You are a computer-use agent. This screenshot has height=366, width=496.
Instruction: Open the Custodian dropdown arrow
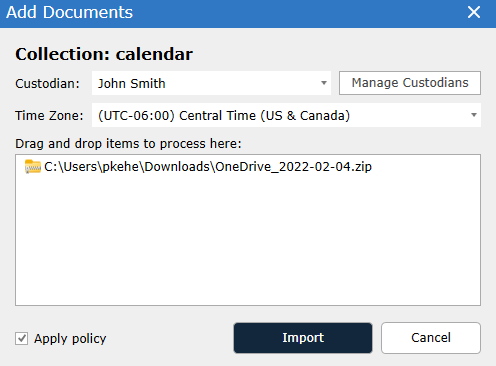pos(324,83)
